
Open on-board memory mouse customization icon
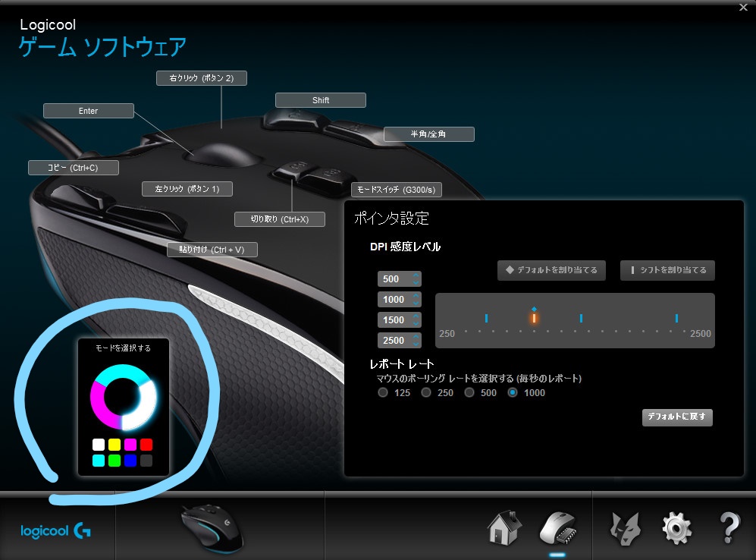[557, 527]
